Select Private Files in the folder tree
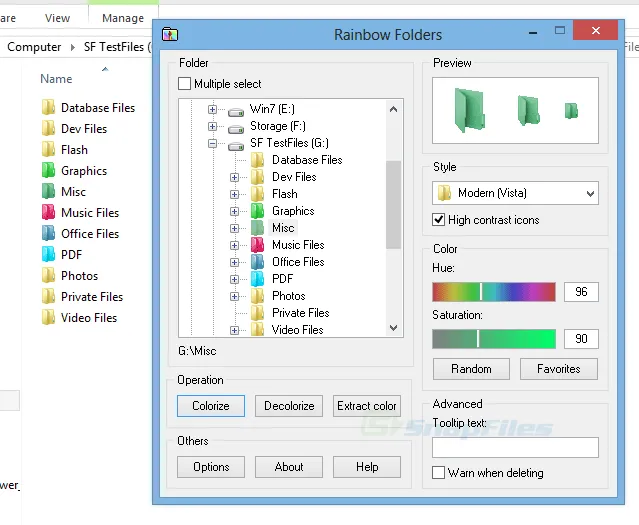 pyautogui.click(x=301, y=313)
